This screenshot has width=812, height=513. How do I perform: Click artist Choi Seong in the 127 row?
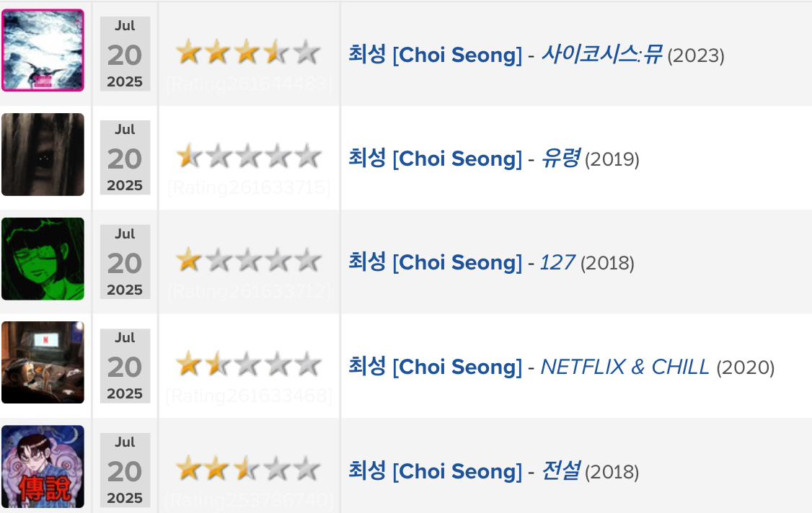(x=435, y=262)
